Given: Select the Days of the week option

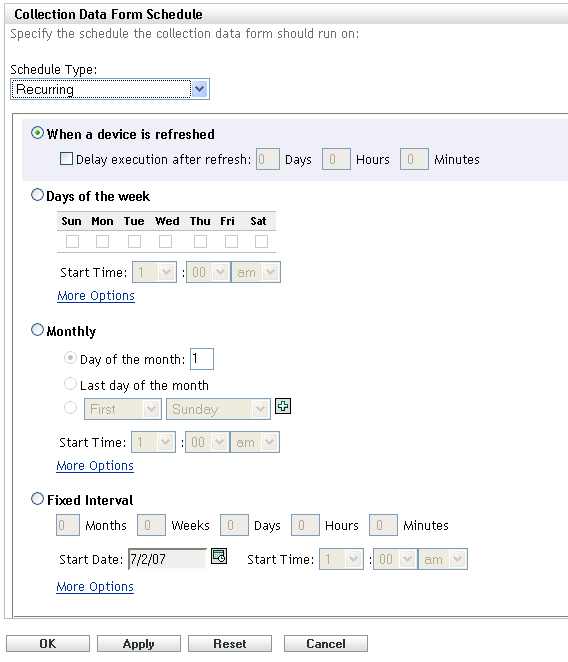Looking at the screenshot, I should pyautogui.click(x=37, y=195).
